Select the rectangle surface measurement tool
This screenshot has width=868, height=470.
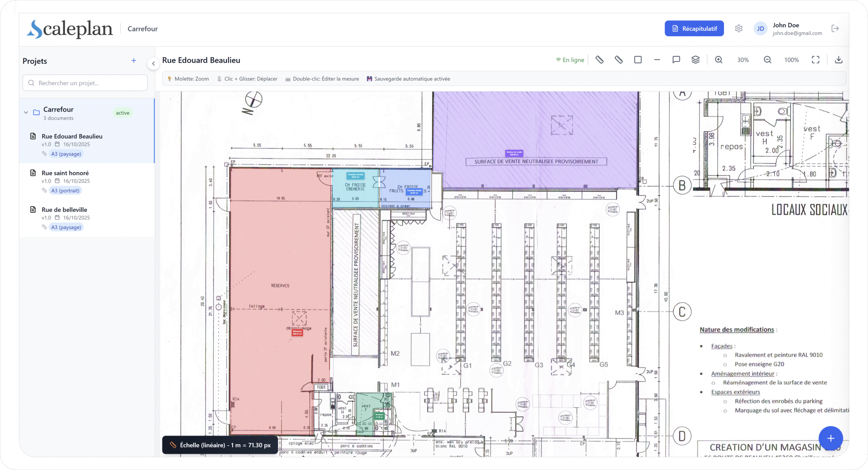tap(638, 60)
